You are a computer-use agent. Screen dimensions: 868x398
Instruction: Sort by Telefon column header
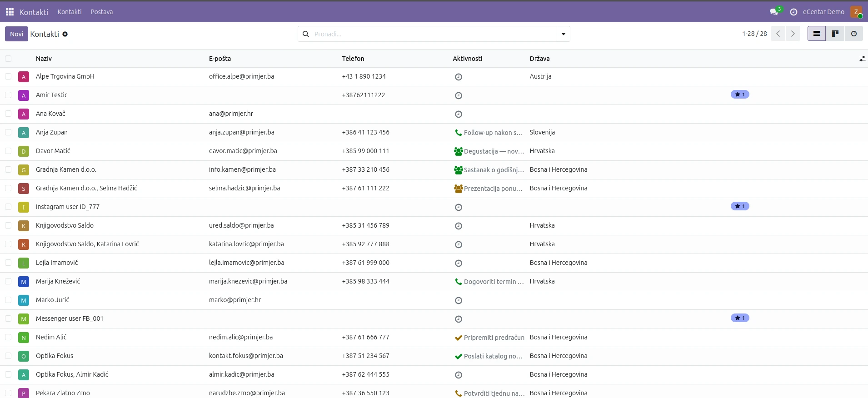pos(353,59)
